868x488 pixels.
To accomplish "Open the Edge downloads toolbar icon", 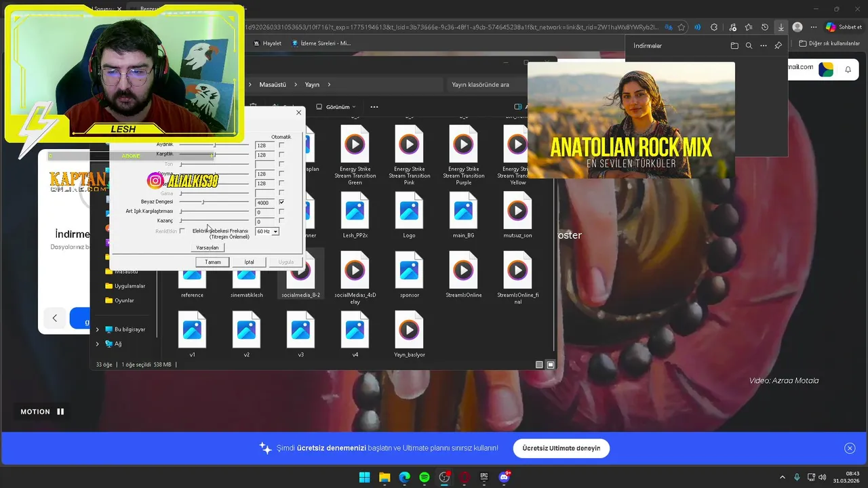I will pos(781,27).
